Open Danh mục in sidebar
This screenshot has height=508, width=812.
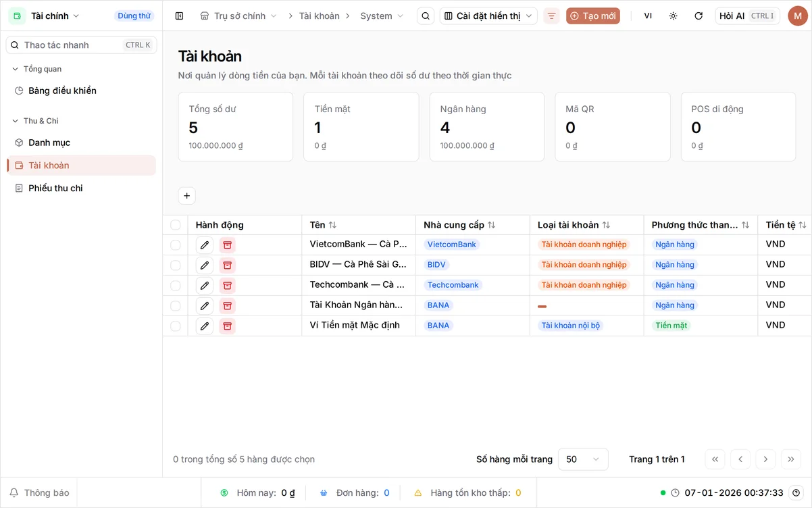tap(81, 143)
